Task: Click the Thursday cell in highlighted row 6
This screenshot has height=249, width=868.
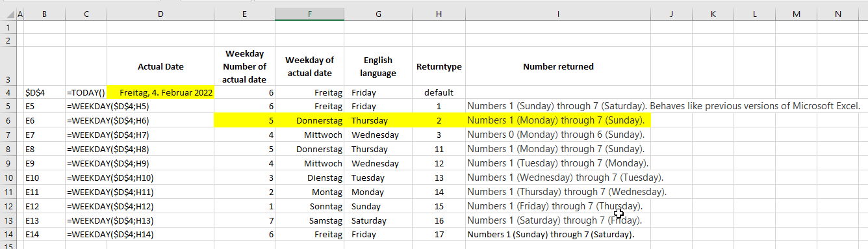Action: pyautogui.click(x=378, y=121)
